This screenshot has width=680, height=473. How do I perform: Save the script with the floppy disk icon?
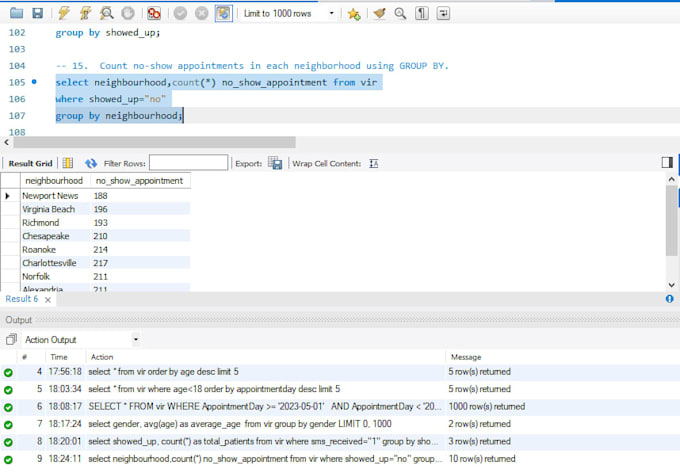tap(38, 13)
